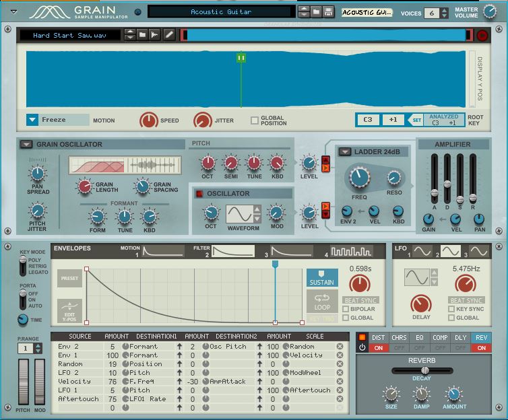Click the browse sample folder icon
The image size is (508, 420).
143,34
